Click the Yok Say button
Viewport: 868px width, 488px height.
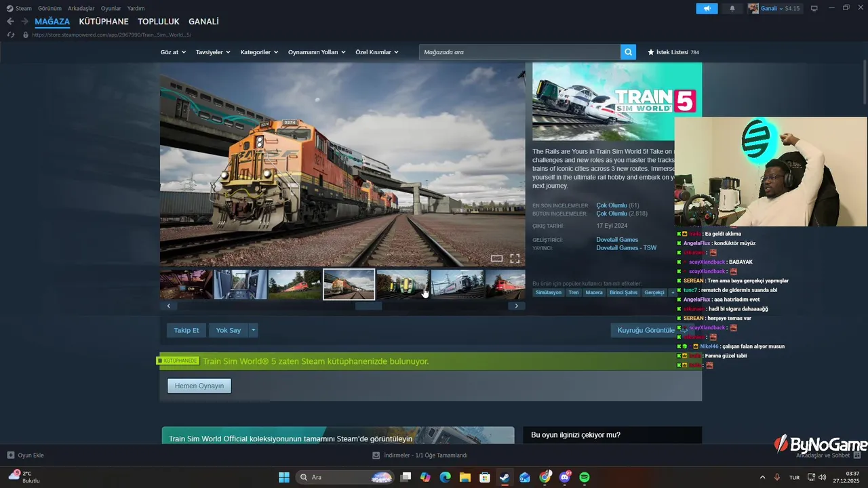point(229,330)
